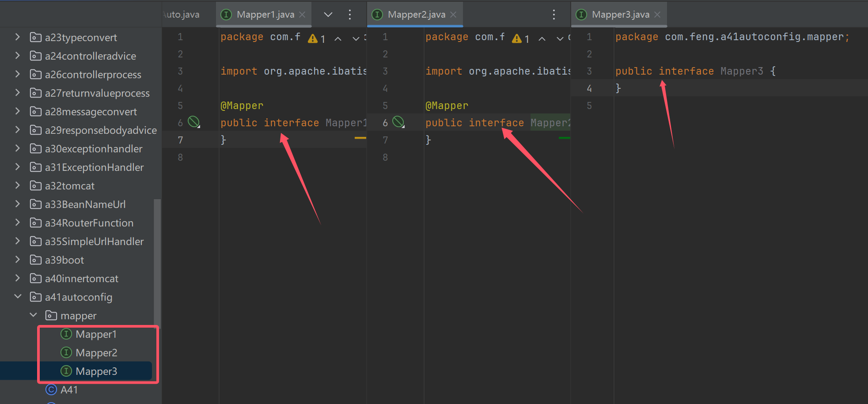Click the gutter icon on Mapper2 line 6

[x=398, y=122]
